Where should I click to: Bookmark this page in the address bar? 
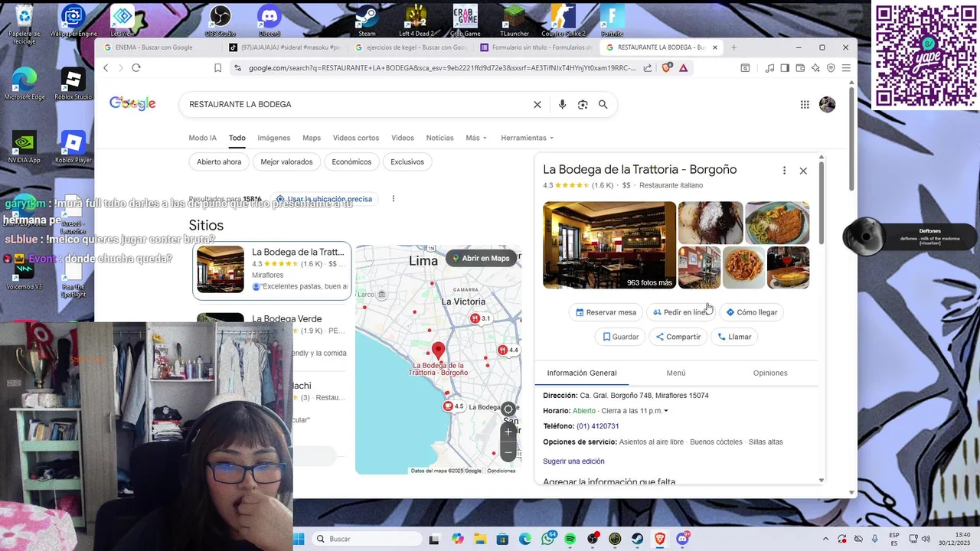click(x=217, y=68)
